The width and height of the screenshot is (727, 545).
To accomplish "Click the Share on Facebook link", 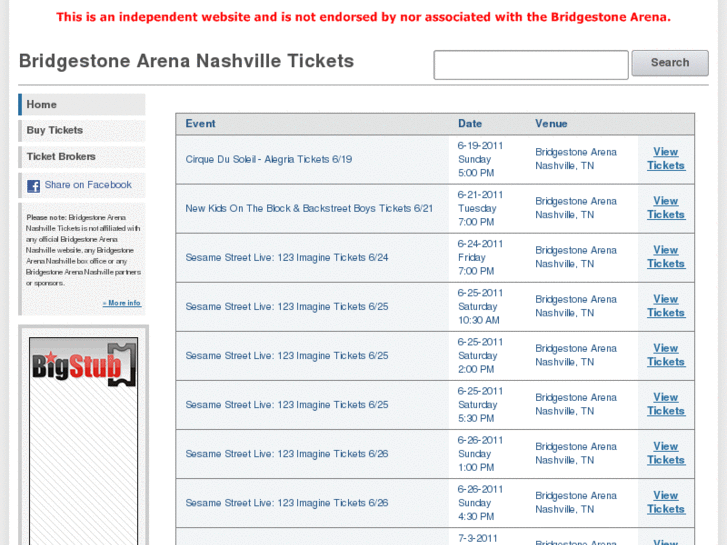I will [88, 185].
